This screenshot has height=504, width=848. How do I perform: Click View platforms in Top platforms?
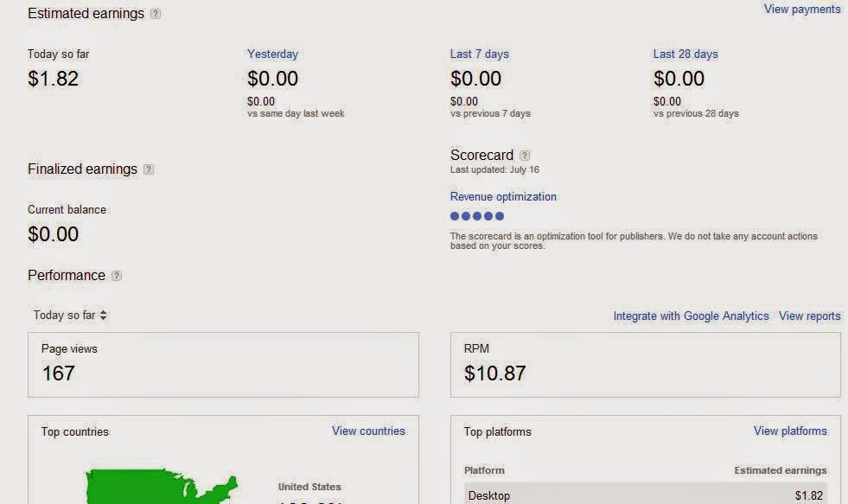[x=790, y=431]
